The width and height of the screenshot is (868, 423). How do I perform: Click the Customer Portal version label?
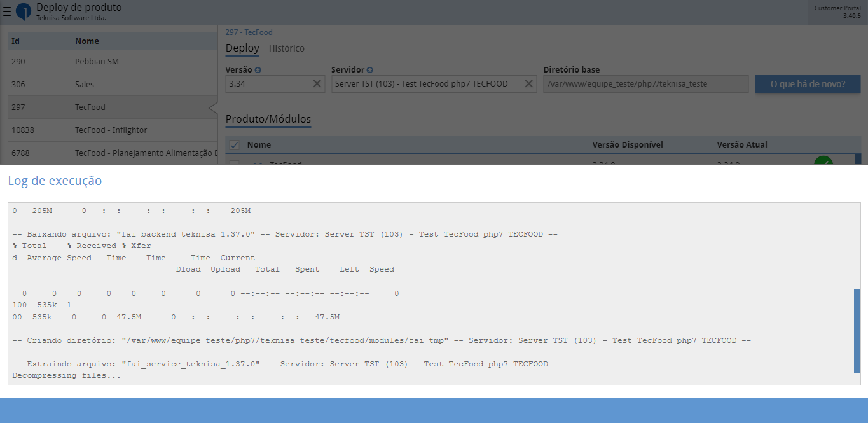837,11
